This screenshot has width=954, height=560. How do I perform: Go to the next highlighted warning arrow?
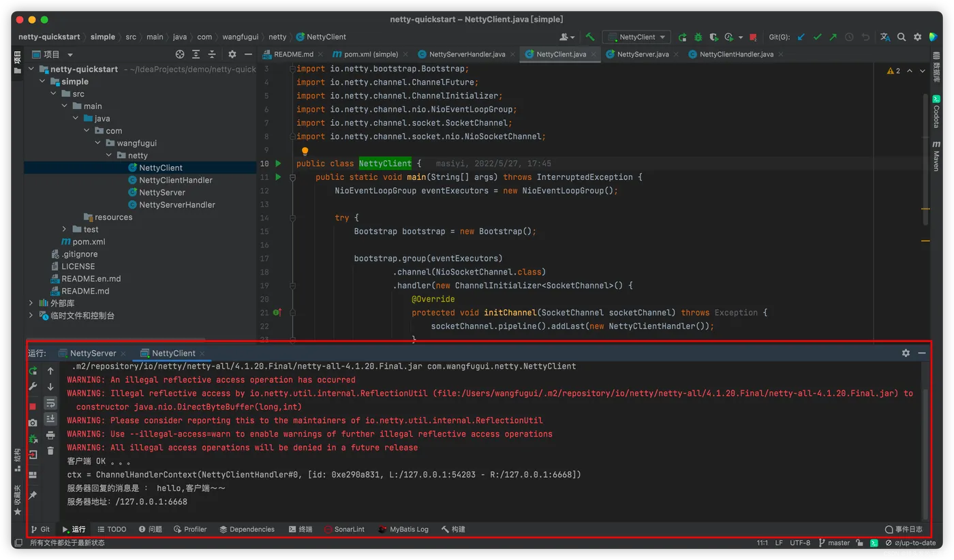(923, 71)
